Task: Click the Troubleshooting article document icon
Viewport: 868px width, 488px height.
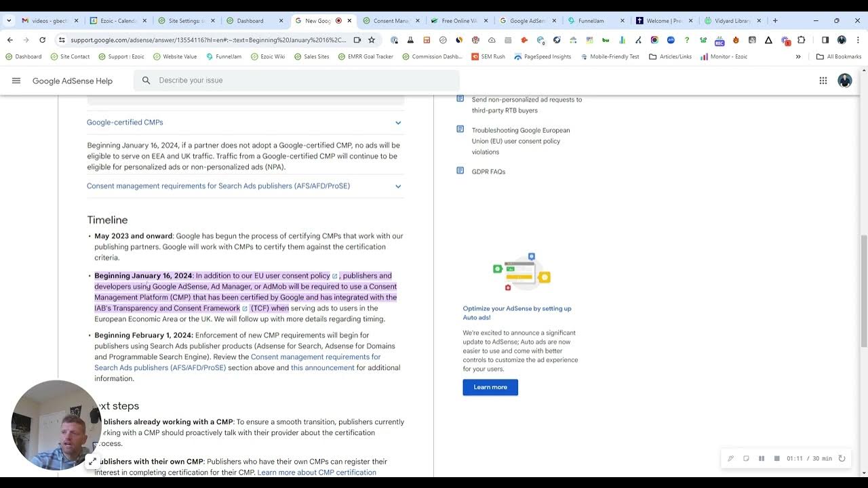Action: [x=460, y=129]
